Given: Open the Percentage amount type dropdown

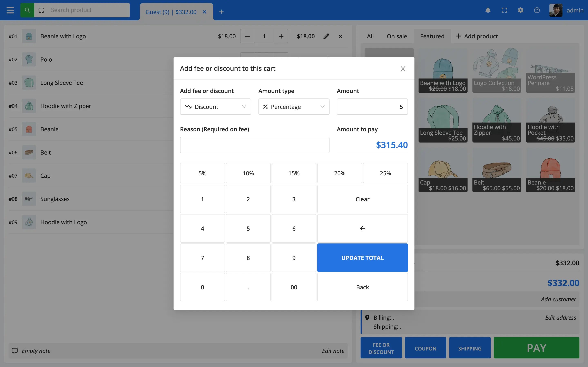Looking at the screenshot, I should [x=294, y=107].
